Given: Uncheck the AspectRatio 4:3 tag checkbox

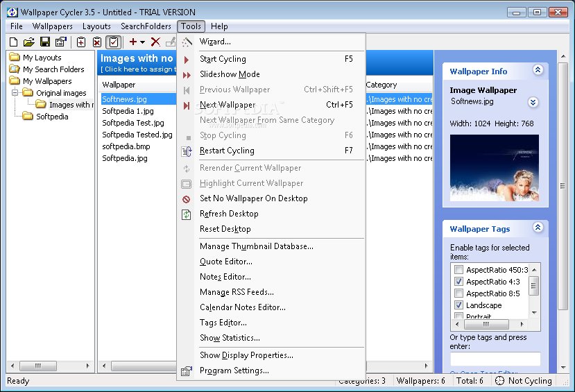Looking at the screenshot, I should pyautogui.click(x=458, y=281).
